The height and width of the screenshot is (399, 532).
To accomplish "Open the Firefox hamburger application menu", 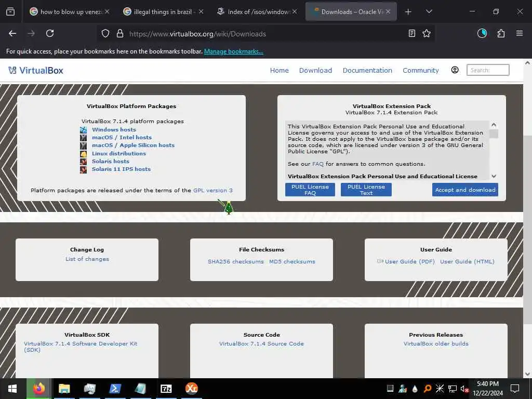I will pyautogui.click(x=519, y=33).
